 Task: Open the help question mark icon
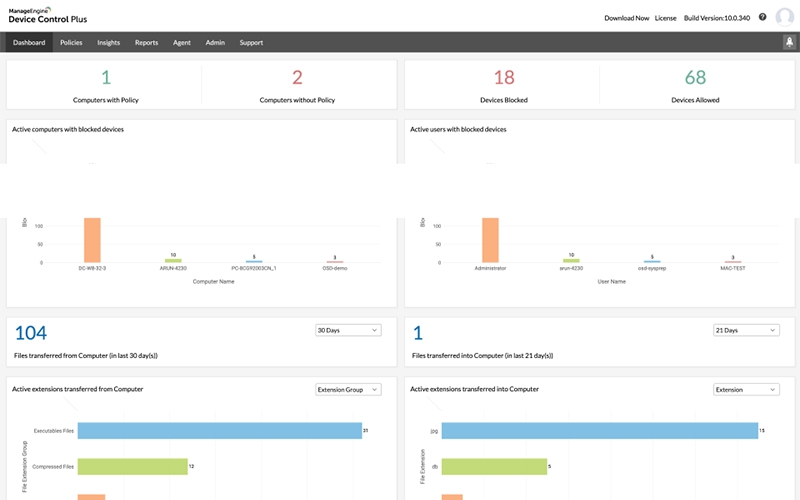[x=762, y=17]
